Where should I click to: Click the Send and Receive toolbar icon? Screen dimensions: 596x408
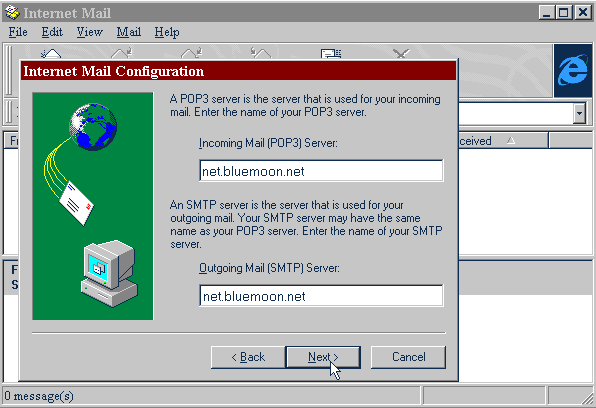[x=331, y=53]
